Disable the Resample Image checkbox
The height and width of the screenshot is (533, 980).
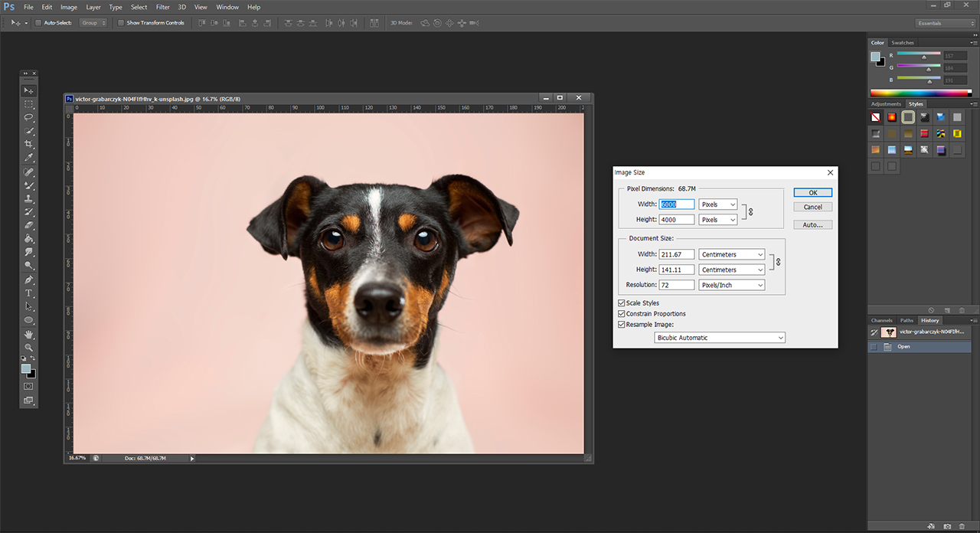[621, 325]
